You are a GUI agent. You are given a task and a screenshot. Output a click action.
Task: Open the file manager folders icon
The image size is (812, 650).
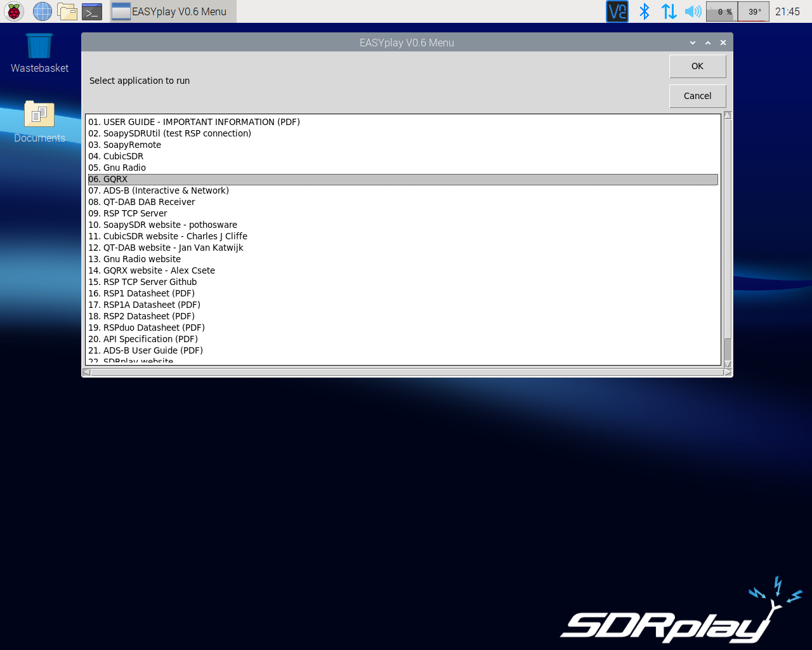[x=67, y=11]
